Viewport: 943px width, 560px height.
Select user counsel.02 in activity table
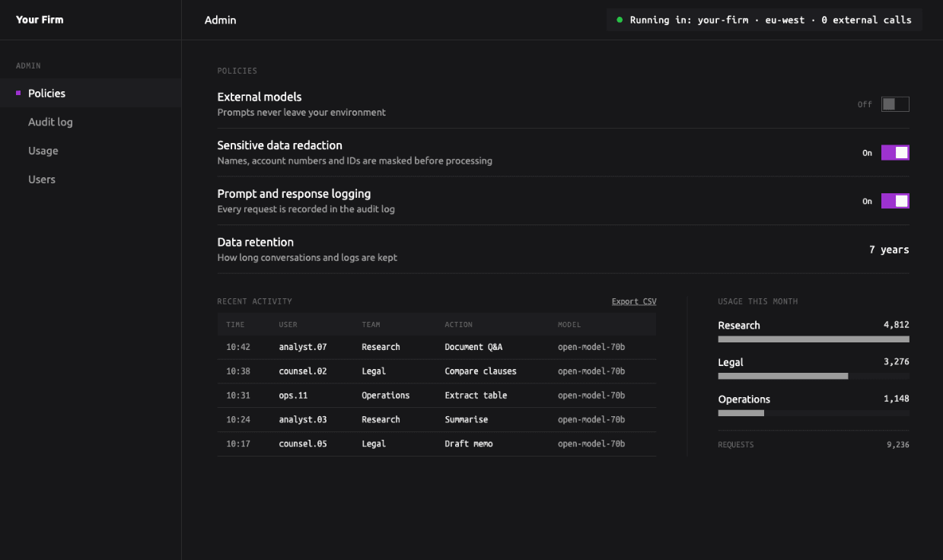pos(303,371)
